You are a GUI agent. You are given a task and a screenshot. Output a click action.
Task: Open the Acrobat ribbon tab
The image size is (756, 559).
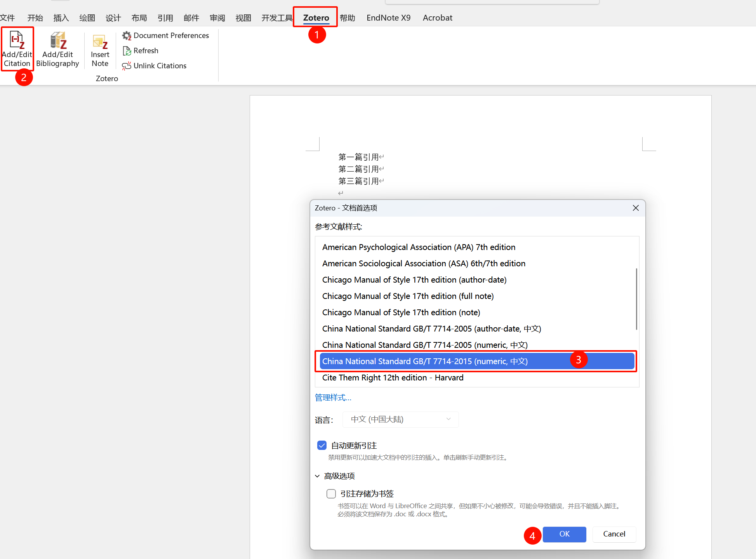437,18
